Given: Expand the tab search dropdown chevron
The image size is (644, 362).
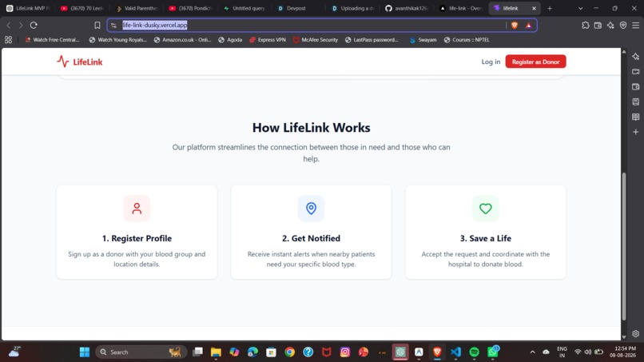Looking at the screenshot, I should (580, 8).
